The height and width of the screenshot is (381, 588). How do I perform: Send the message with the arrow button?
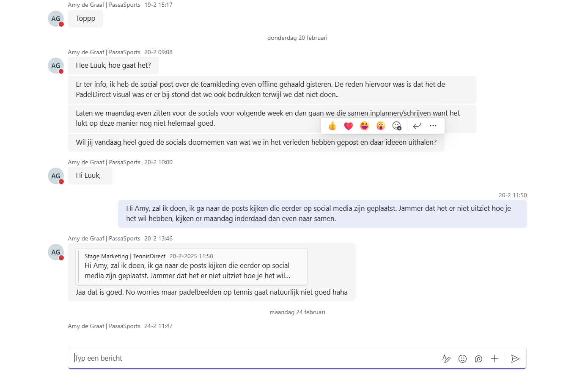click(515, 359)
